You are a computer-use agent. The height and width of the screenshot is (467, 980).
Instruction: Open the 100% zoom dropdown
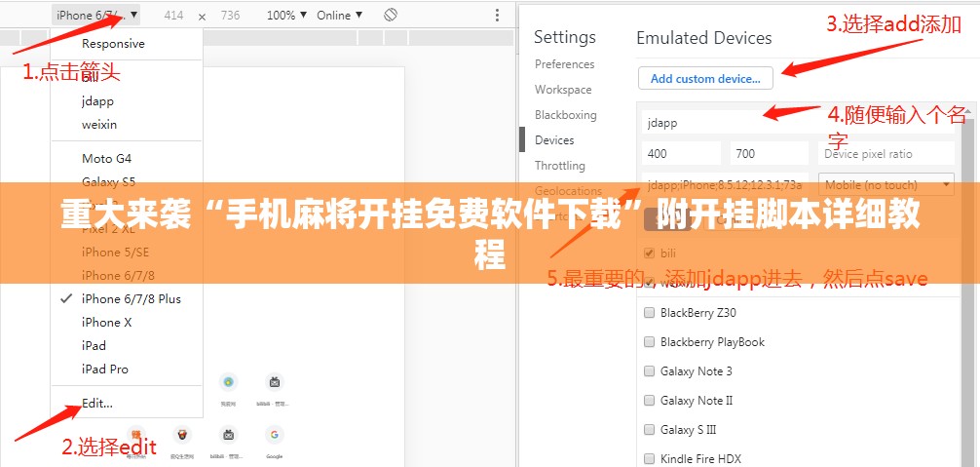pos(286,16)
